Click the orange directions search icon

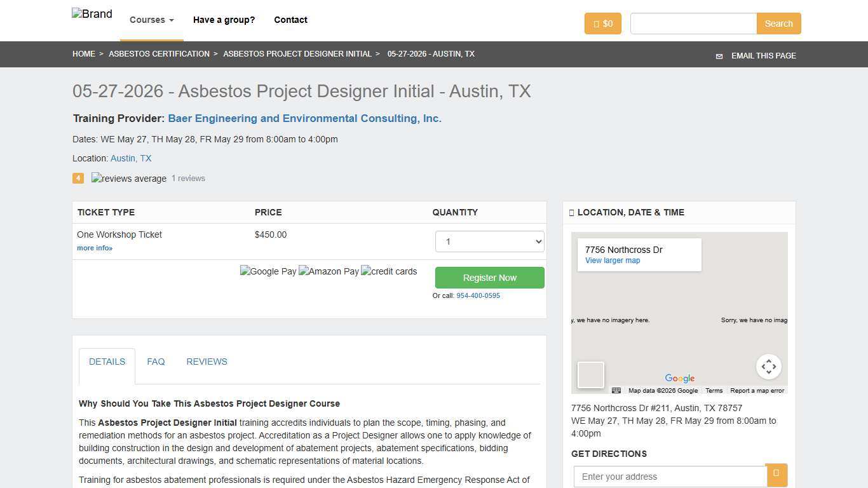tap(776, 474)
